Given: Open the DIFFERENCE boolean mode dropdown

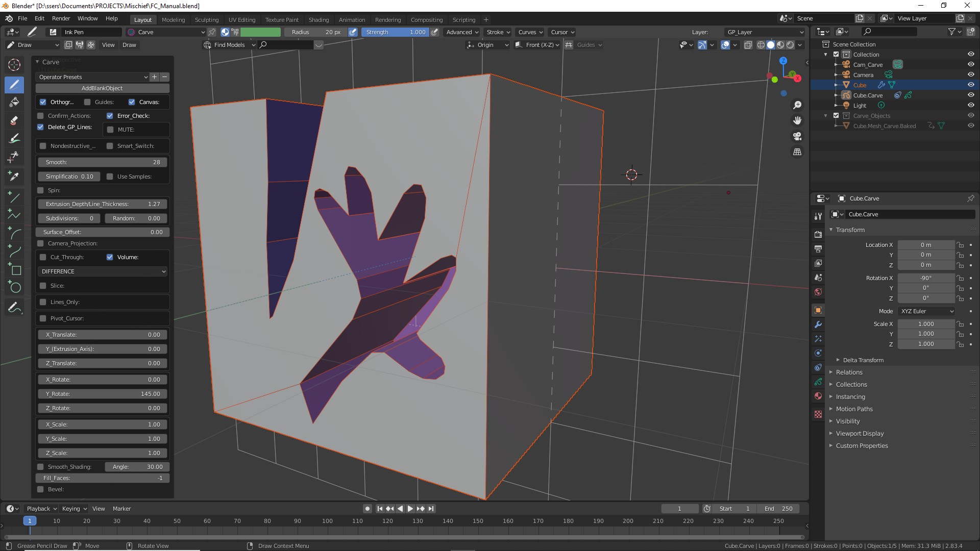Looking at the screenshot, I should pos(103,271).
